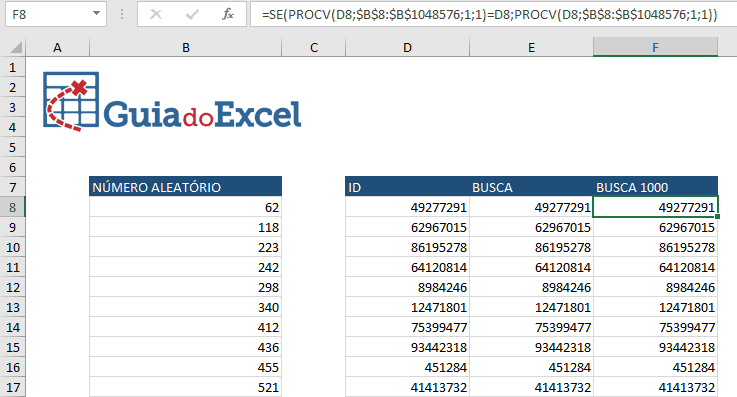
Task: Select row 17 header
Action: click(x=13, y=387)
